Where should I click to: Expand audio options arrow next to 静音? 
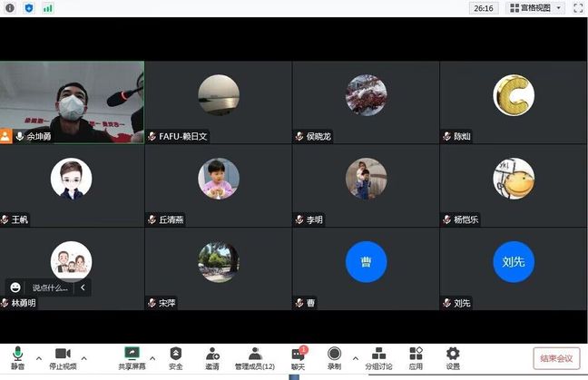tap(38, 357)
